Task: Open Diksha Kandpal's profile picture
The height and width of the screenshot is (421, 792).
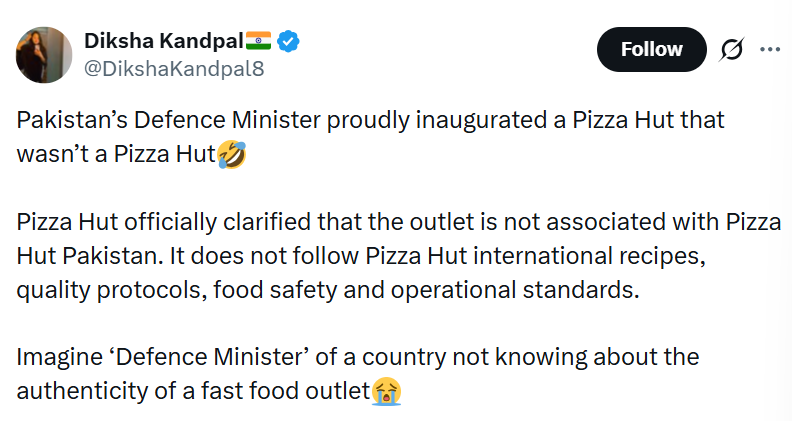Action: (x=44, y=54)
